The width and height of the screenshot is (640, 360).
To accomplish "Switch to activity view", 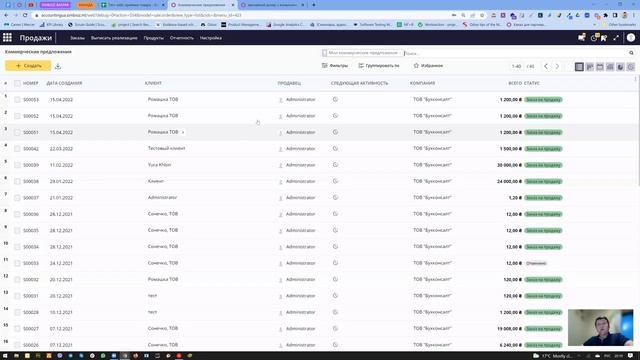I will pyautogui.click(x=631, y=67).
